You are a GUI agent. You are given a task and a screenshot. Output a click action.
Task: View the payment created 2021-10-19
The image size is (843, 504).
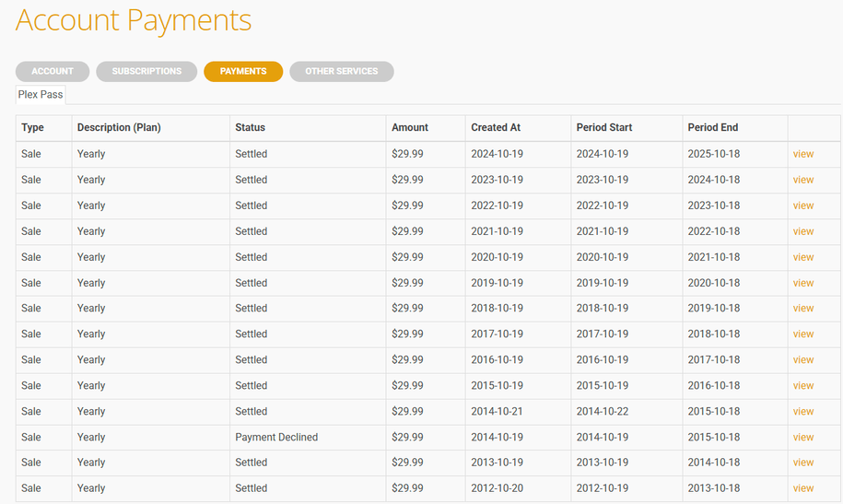pos(802,231)
